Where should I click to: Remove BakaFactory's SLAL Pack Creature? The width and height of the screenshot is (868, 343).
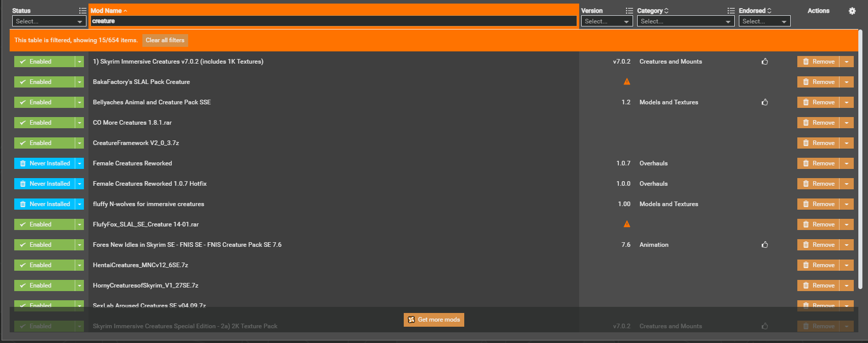tap(818, 82)
